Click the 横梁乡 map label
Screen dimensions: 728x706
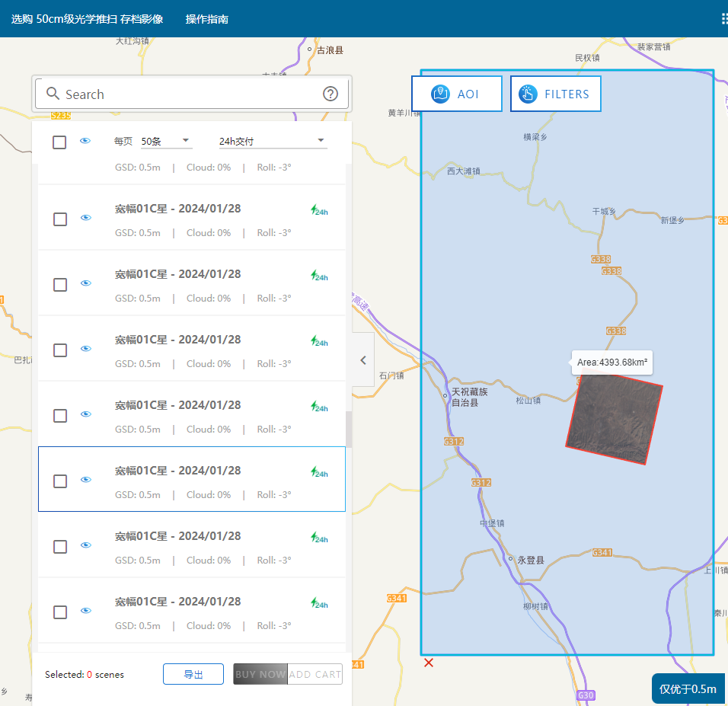535,137
